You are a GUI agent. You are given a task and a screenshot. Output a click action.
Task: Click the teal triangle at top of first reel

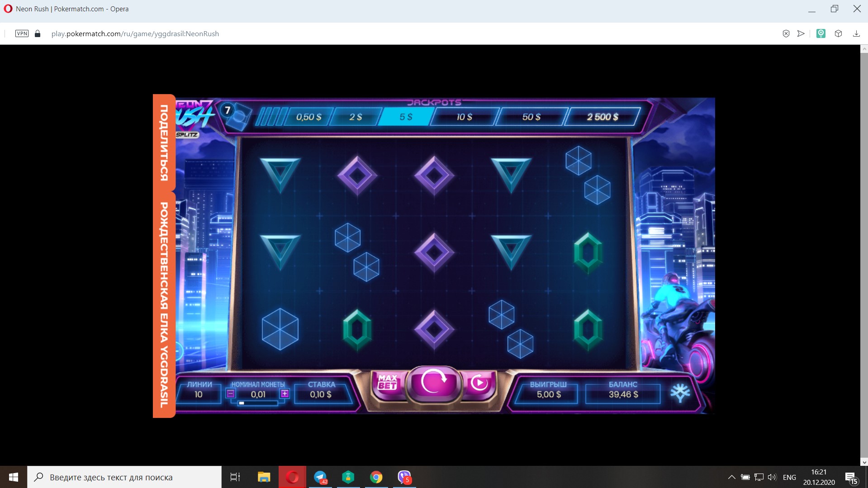pyautogui.click(x=280, y=175)
